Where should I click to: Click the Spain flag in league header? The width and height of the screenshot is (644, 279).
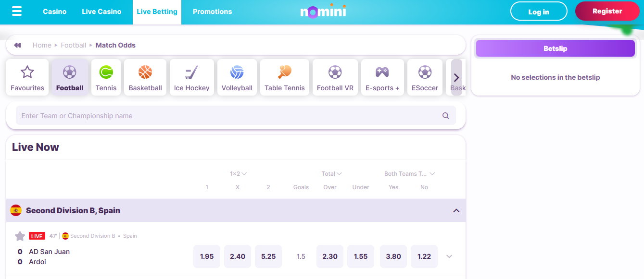(x=16, y=210)
